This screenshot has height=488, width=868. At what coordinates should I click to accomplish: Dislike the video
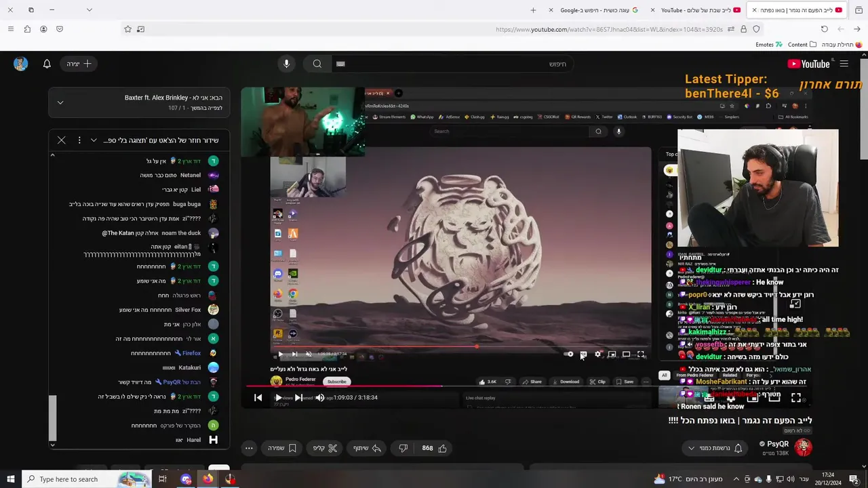click(403, 448)
